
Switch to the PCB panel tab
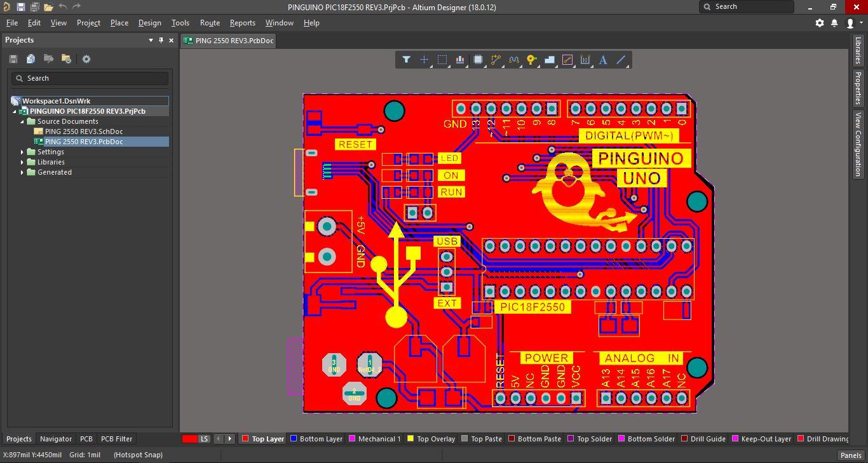pyautogui.click(x=86, y=439)
